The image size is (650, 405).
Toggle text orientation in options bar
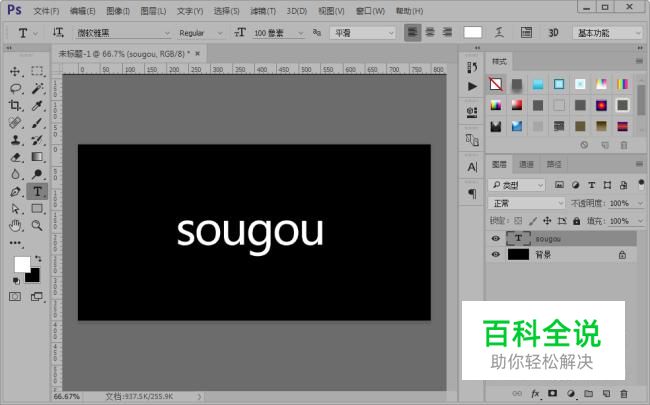(x=58, y=32)
